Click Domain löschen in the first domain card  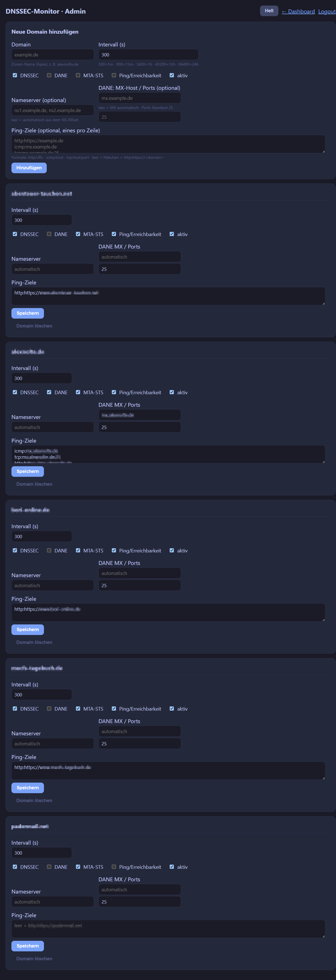tap(34, 326)
